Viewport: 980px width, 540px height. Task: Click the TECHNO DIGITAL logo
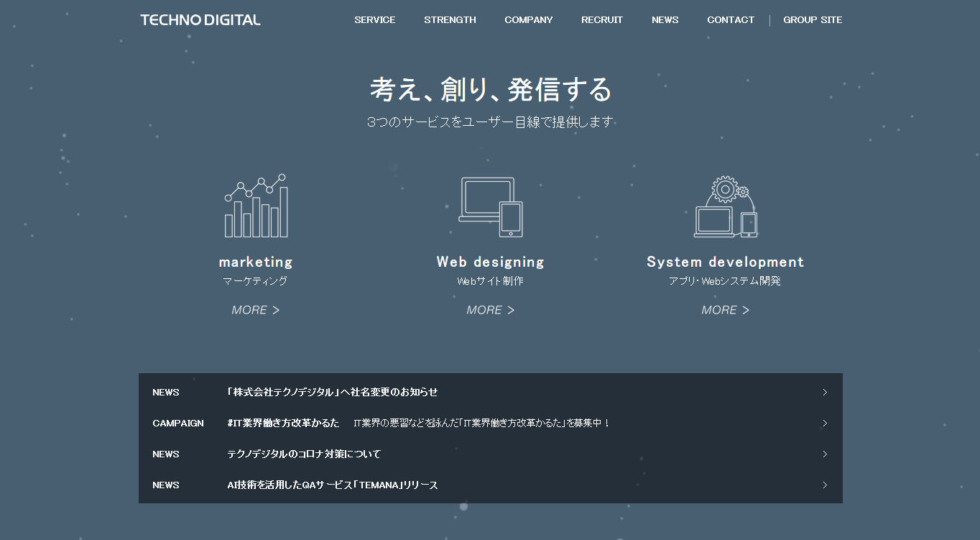click(x=200, y=19)
